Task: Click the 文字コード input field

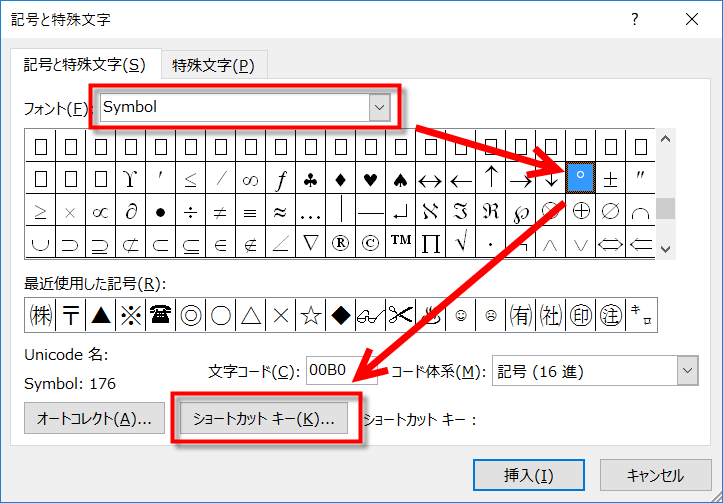Action: click(340, 372)
